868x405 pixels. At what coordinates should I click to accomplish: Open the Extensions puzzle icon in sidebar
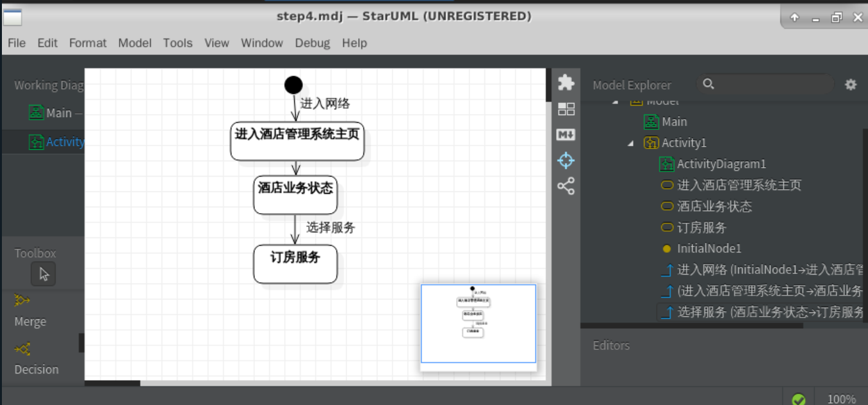566,83
